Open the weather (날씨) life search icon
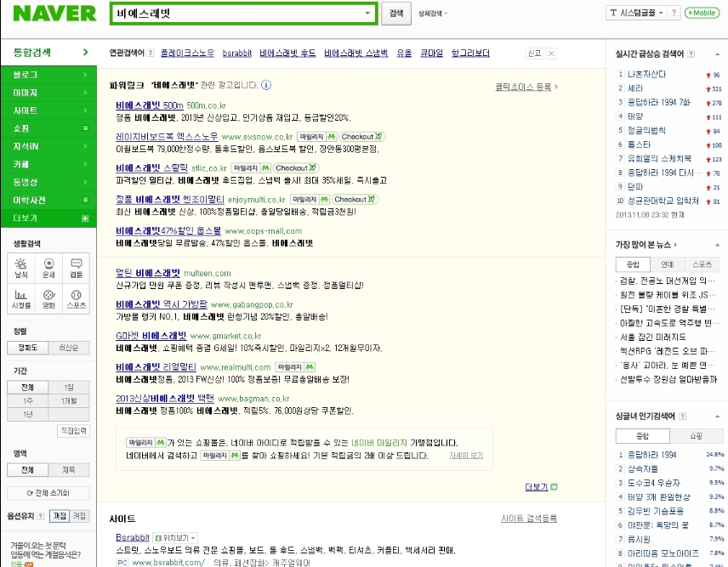The image size is (728, 567). pos(21,268)
